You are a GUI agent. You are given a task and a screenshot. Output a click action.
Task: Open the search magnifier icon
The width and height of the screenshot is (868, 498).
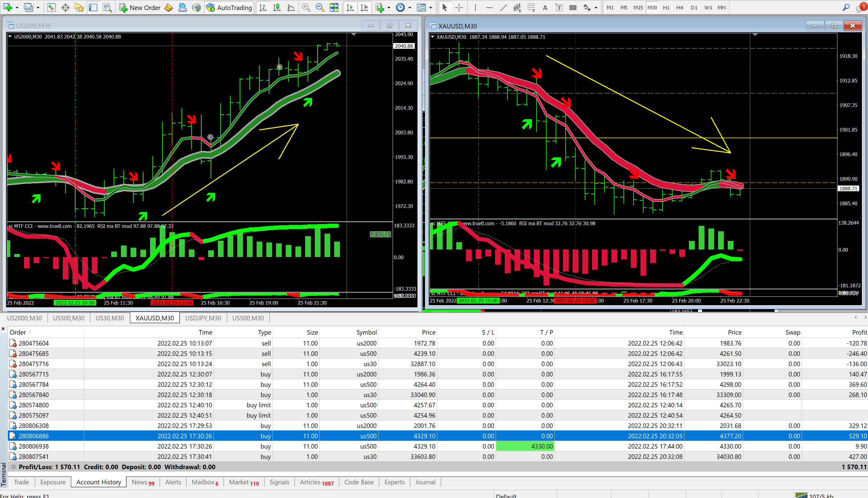(846, 8)
